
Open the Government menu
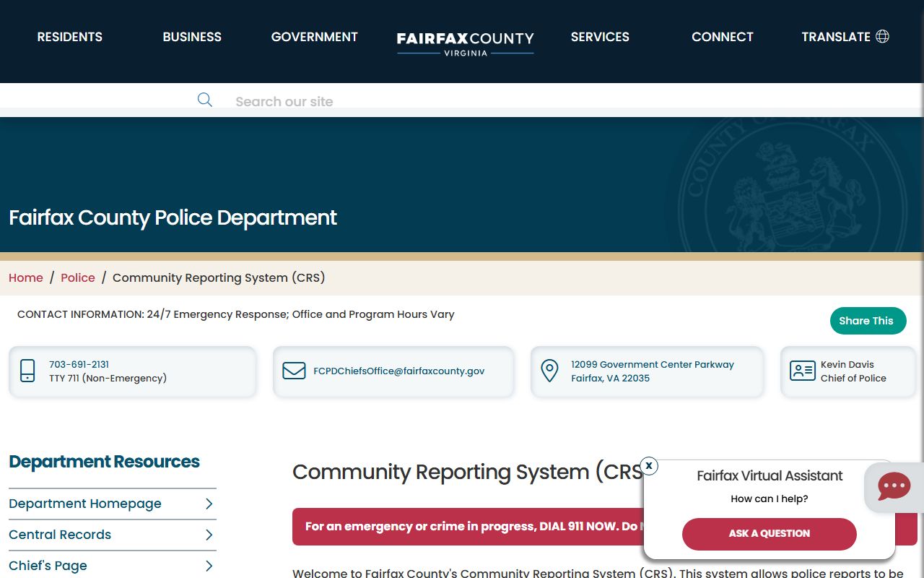[x=315, y=37]
